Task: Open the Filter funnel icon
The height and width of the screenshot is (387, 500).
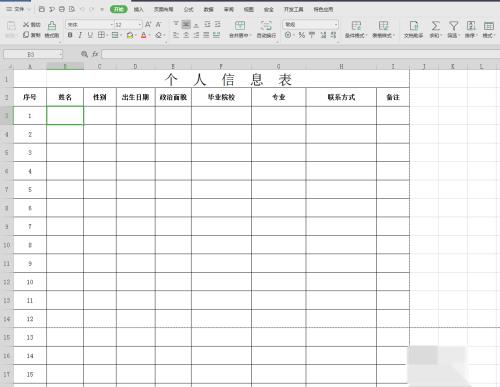Action: click(x=453, y=26)
